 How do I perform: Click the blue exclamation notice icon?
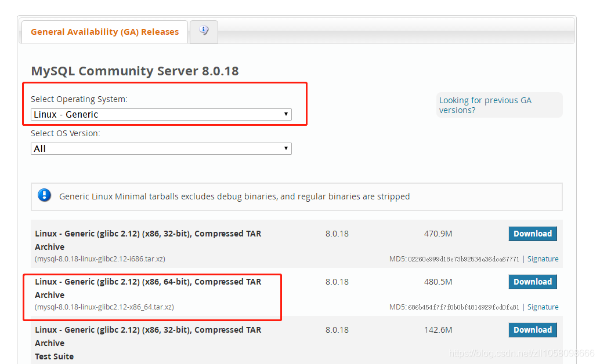(44, 195)
